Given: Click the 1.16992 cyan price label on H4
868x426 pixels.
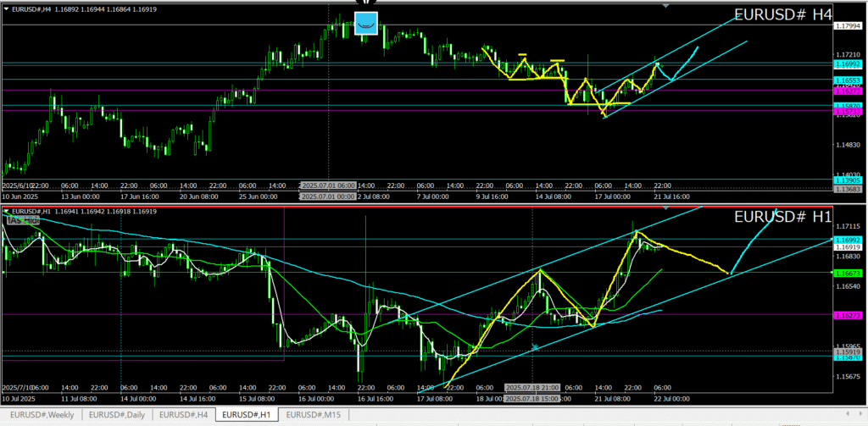Looking at the screenshot, I should pos(849,64).
